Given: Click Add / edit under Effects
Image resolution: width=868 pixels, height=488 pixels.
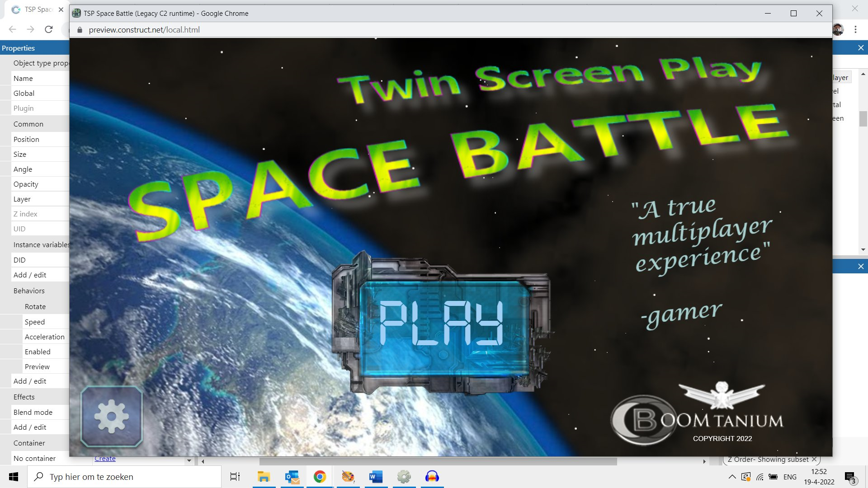Looking at the screenshot, I should pyautogui.click(x=30, y=427).
